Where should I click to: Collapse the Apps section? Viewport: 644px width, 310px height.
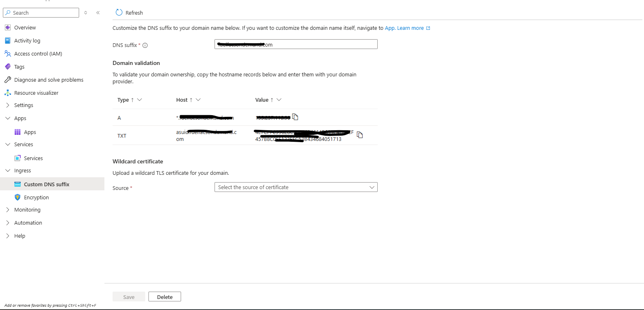point(8,118)
